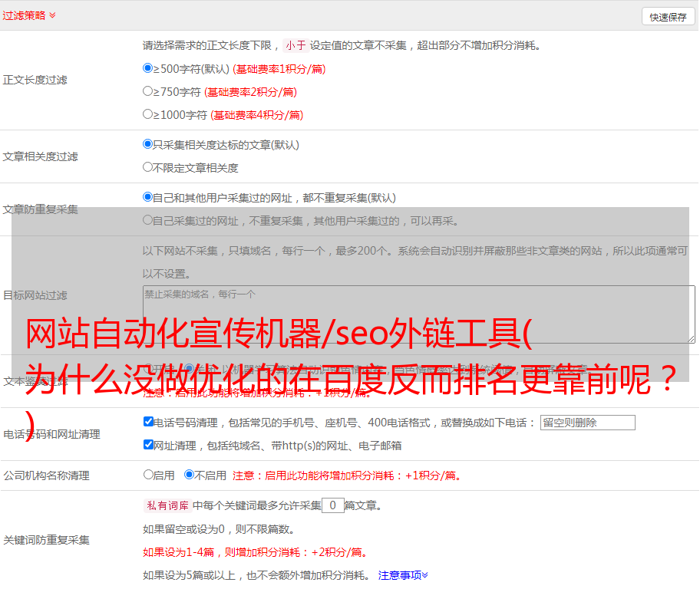This screenshot has height=589, width=700.
Task: Choose the ≥750字符 length option
Action: tap(148, 91)
